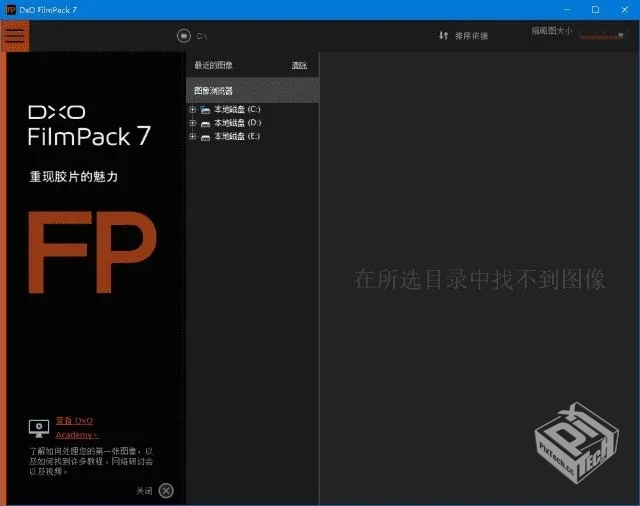Click the FilmPack FP title bar icon
The height and width of the screenshot is (506, 640).
[11, 9]
